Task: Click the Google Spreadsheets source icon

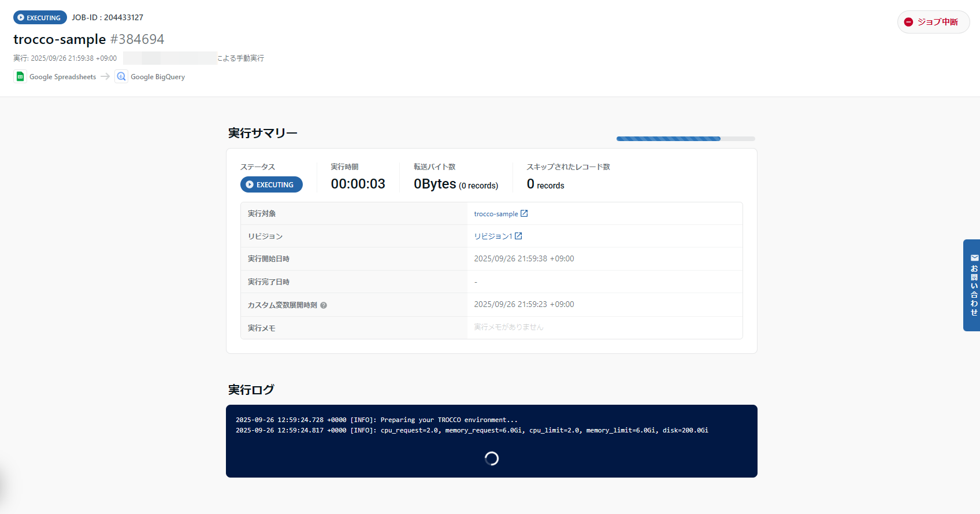Action: (x=20, y=76)
